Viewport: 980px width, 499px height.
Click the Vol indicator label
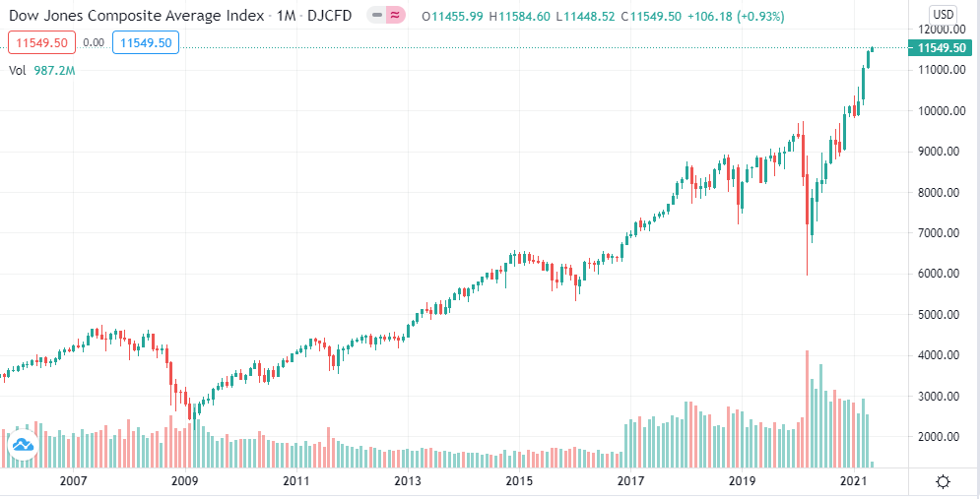18,71
